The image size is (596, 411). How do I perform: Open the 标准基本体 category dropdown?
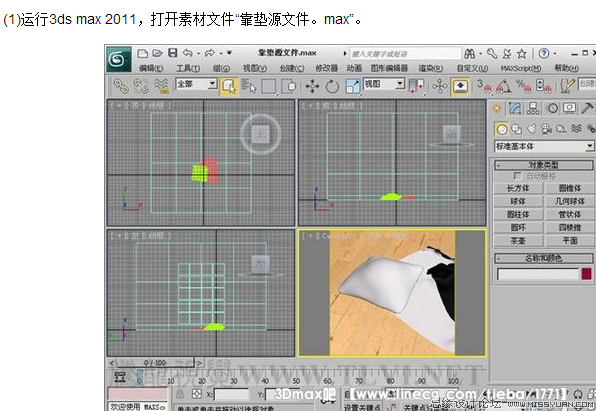point(544,146)
